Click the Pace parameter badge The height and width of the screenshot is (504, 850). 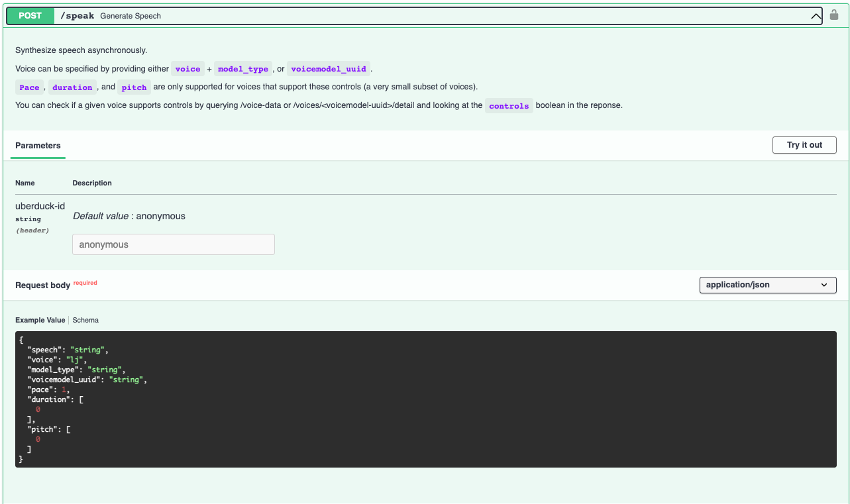coord(29,87)
